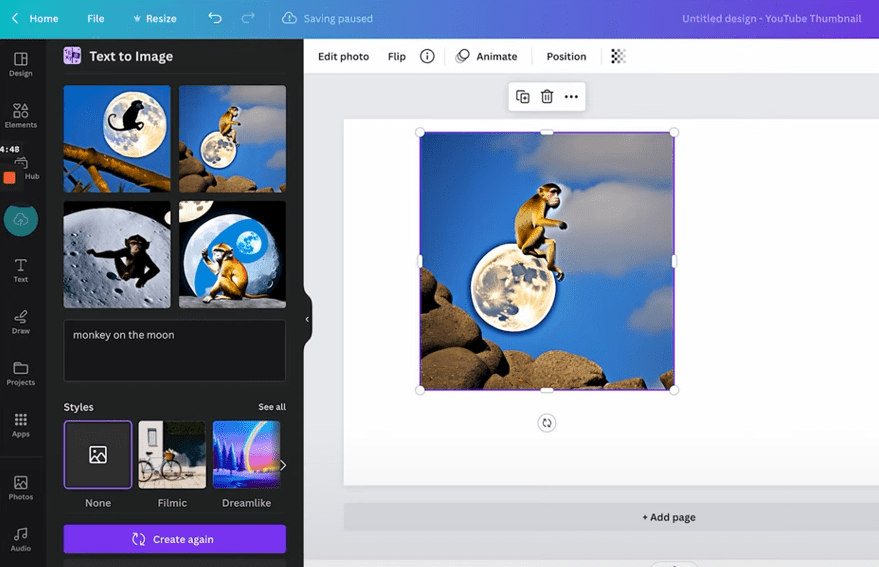Screen dimensions: 879x567
Task: Select the seated monkey with blue moon thumbnail
Action: (232, 255)
